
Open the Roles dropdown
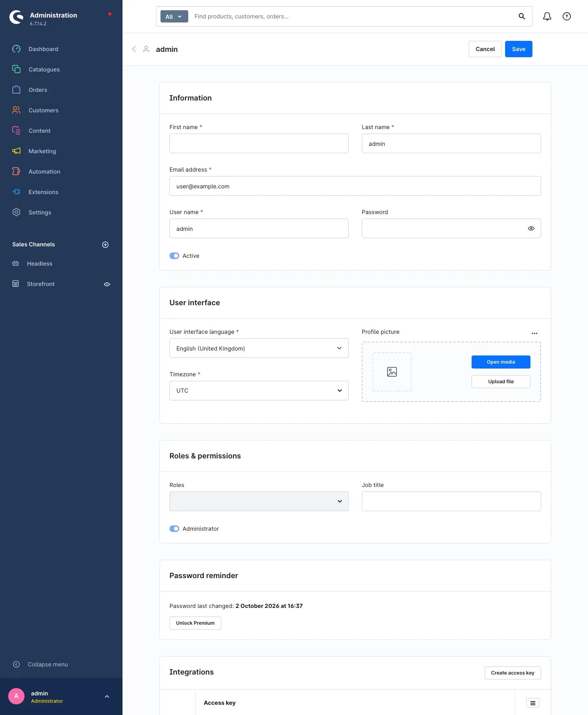click(x=259, y=501)
